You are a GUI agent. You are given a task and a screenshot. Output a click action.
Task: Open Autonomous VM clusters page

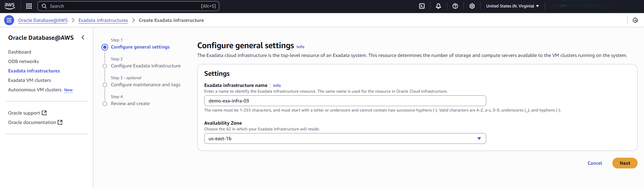(35, 90)
